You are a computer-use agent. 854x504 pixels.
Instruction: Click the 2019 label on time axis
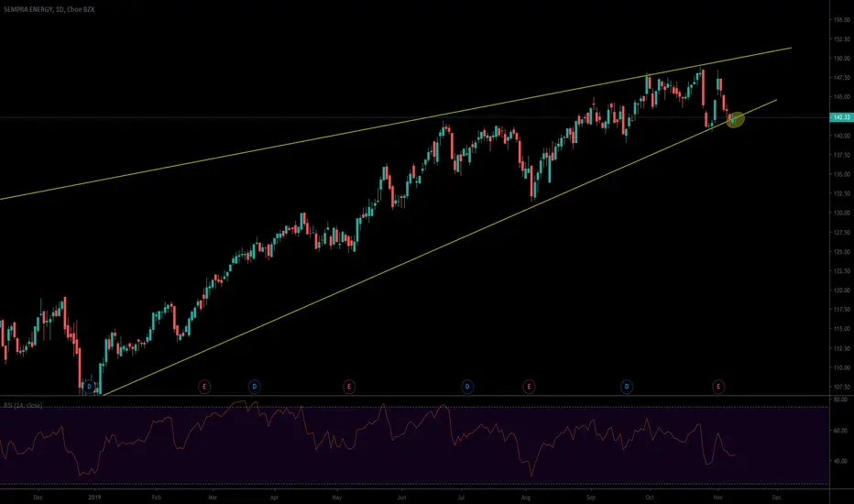(94, 497)
